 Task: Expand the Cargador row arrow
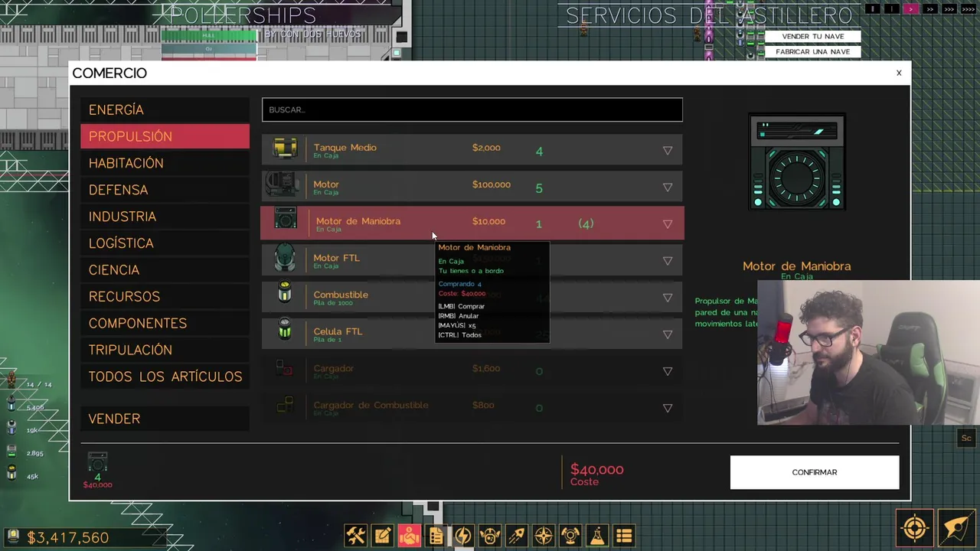(668, 371)
